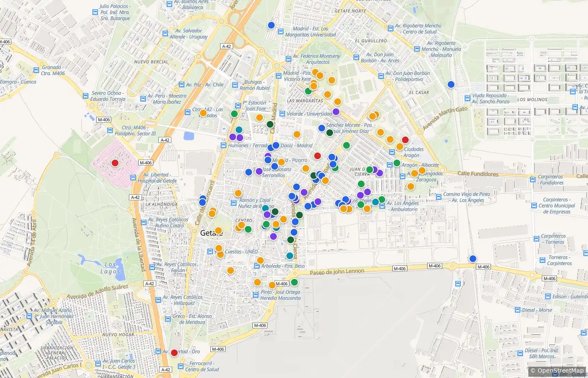
Task: Click the Getafe city name label
Action: click(x=211, y=233)
